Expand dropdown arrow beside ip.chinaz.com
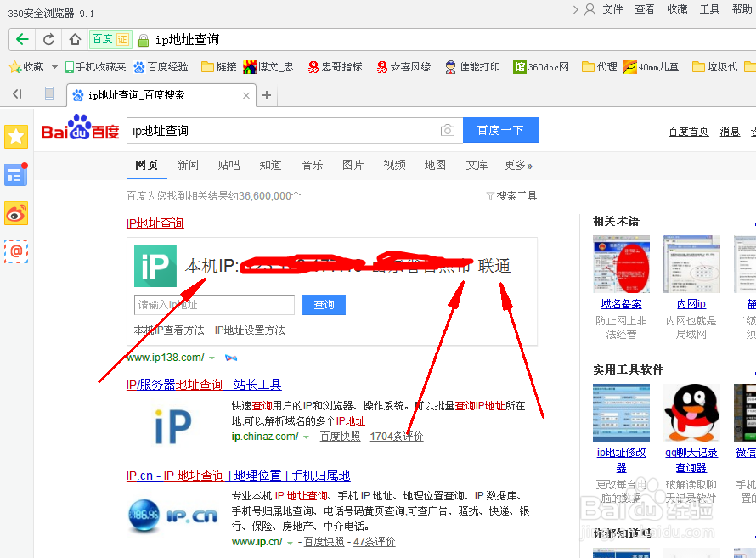756x558 pixels. 306,437
